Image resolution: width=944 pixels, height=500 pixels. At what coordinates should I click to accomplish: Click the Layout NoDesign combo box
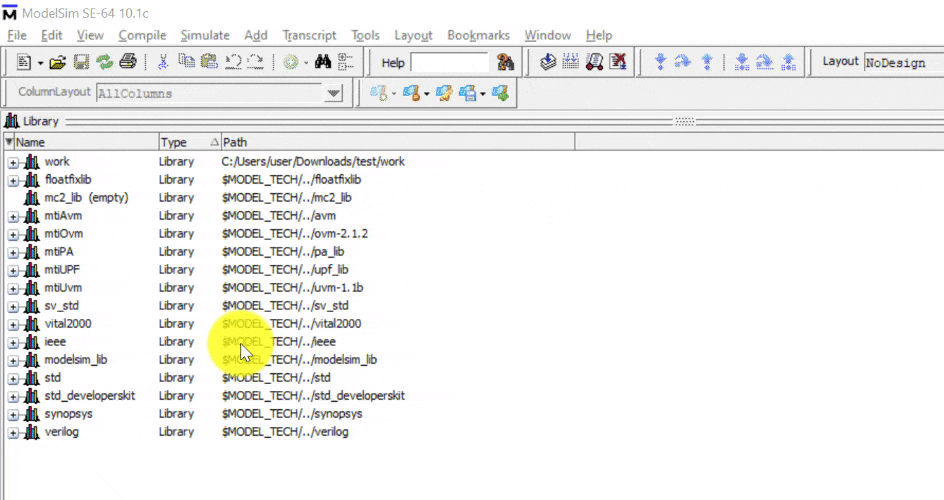pyautogui.click(x=904, y=63)
